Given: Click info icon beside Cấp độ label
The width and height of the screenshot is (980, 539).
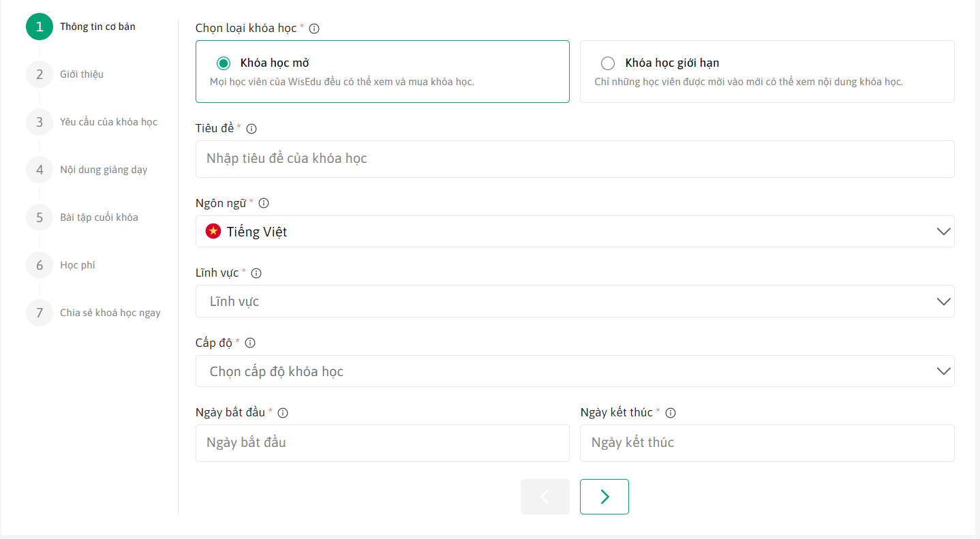Looking at the screenshot, I should (x=250, y=343).
